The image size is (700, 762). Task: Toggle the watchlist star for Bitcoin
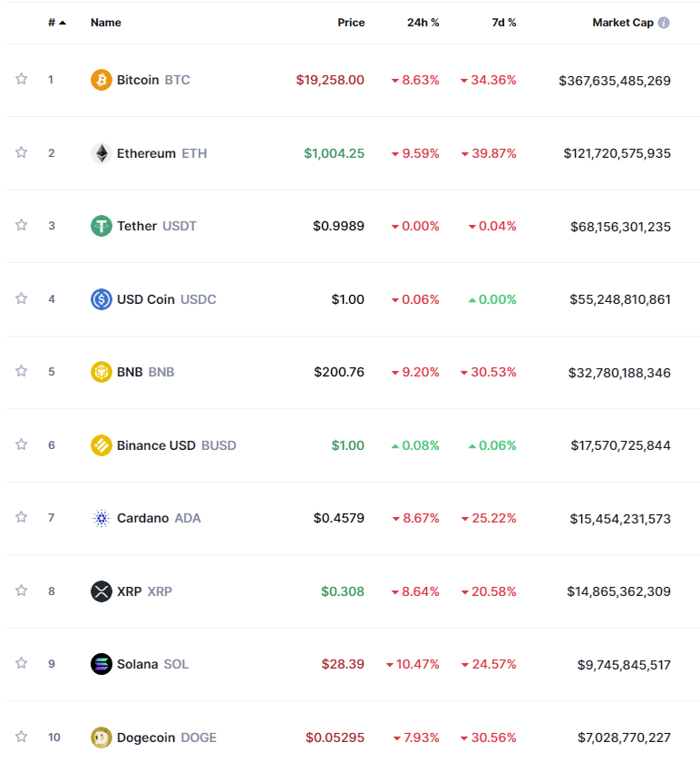pyautogui.click(x=21, y=79)
